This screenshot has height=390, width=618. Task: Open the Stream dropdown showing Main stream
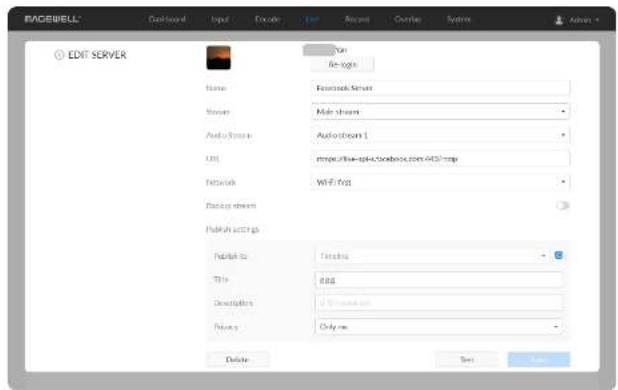(440, 112)
